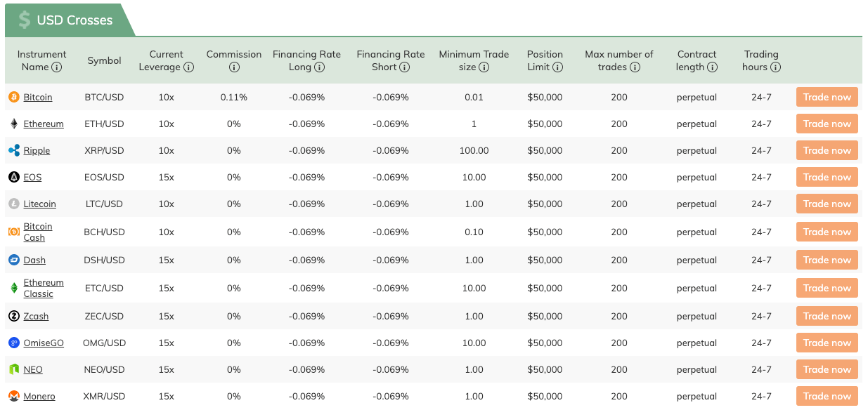Click the BCH/USD symbol cell
868x410 pixels.
pos(104,232)
